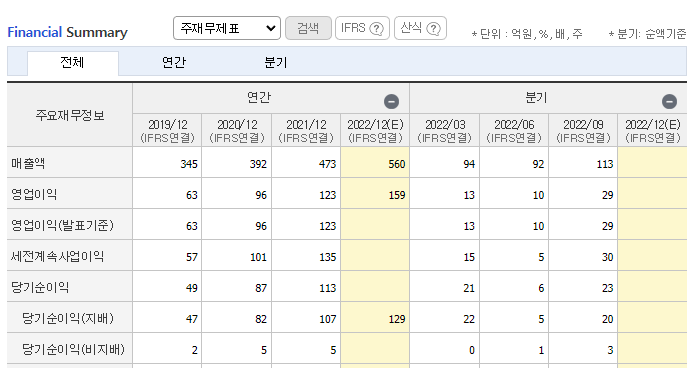Click the 매출액 row label
Viewport: 697px width, 368px height.
(x=28, y=164)
